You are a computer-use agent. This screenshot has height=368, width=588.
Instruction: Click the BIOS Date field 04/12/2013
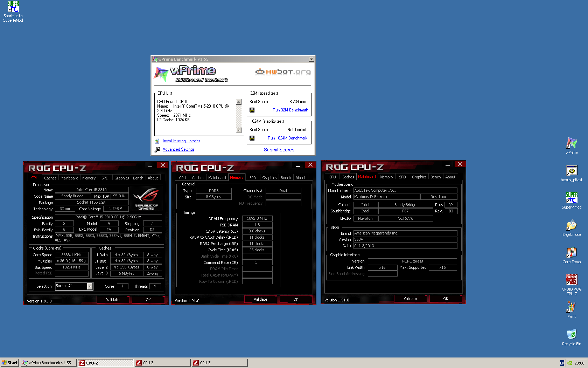pyautogui.click(x=405, y=246)
